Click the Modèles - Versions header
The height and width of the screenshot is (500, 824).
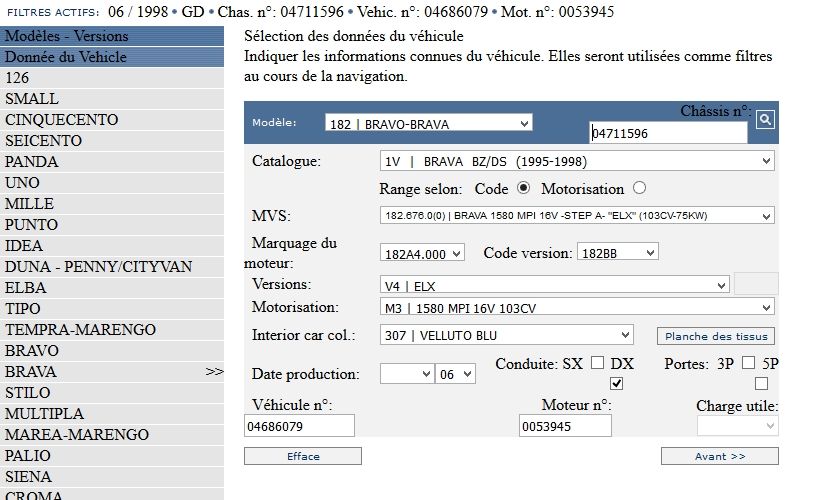112,36
